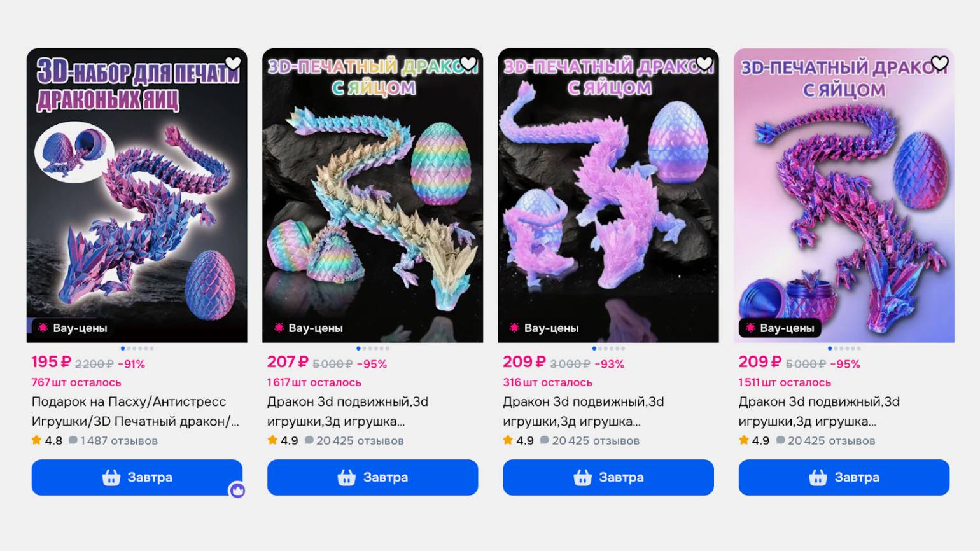This screenshot has height=551, width=980.
Task: Add the 195 ₽ item to cart
Action: 137,477
